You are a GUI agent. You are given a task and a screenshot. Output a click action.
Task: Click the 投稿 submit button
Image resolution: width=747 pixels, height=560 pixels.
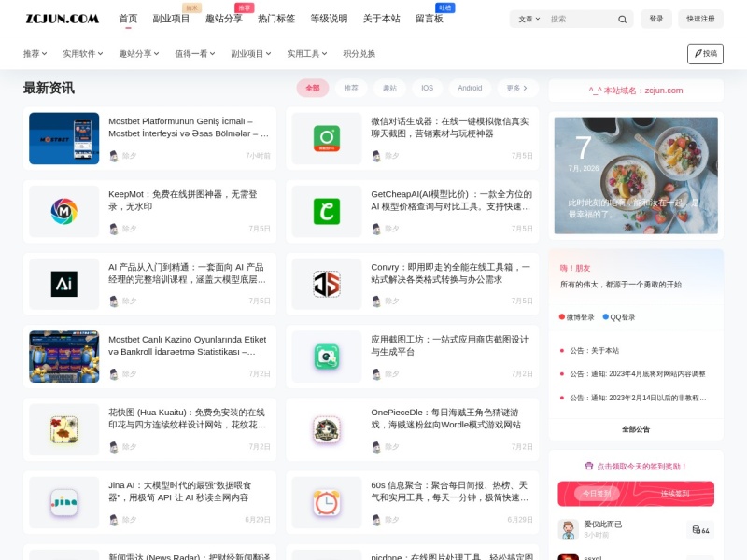coord(705,54)
